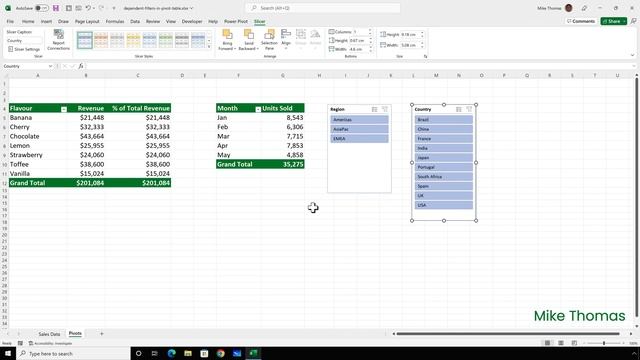This screenshot has width=640, height=360.
Task: Open the Sales Data sheet tab
Action: click(x=49, y=334)
